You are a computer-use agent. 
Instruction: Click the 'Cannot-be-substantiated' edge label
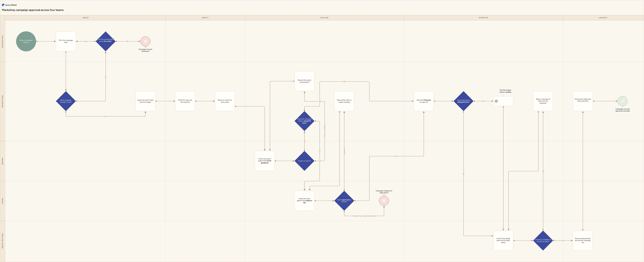364,216
